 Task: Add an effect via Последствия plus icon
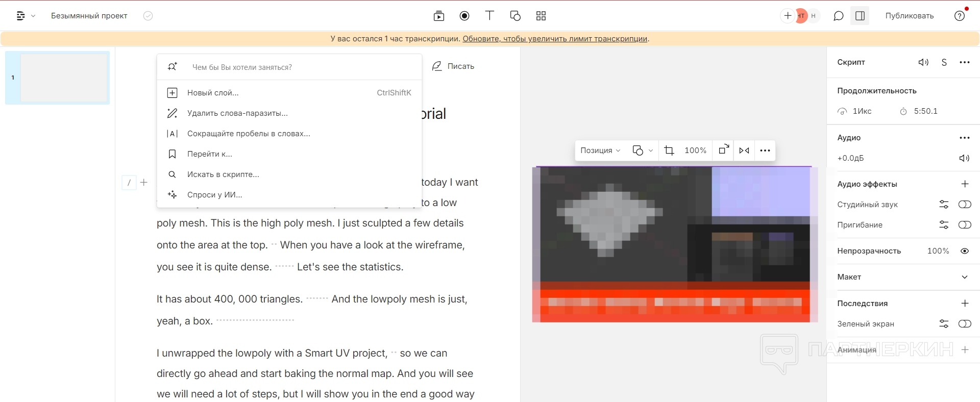tap(965, 304)
